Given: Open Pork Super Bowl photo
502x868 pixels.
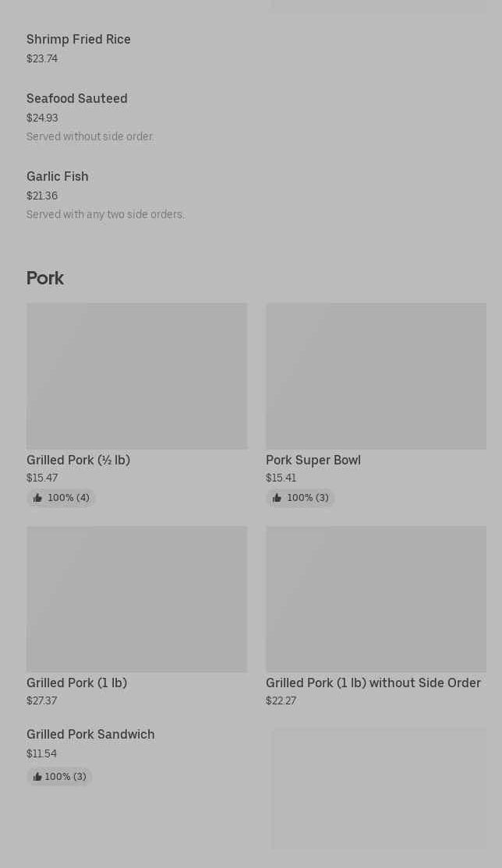Looking at the screenshot, I should click(376, 376).
